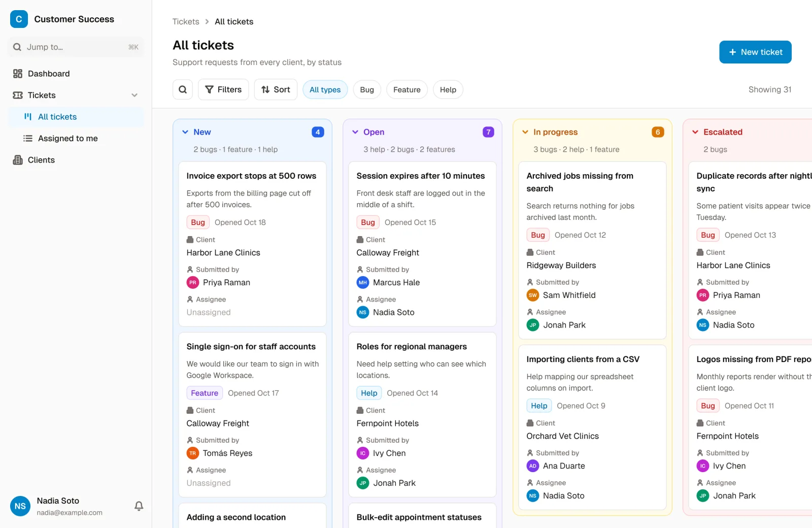Create a New ticket

click(755, 52)
